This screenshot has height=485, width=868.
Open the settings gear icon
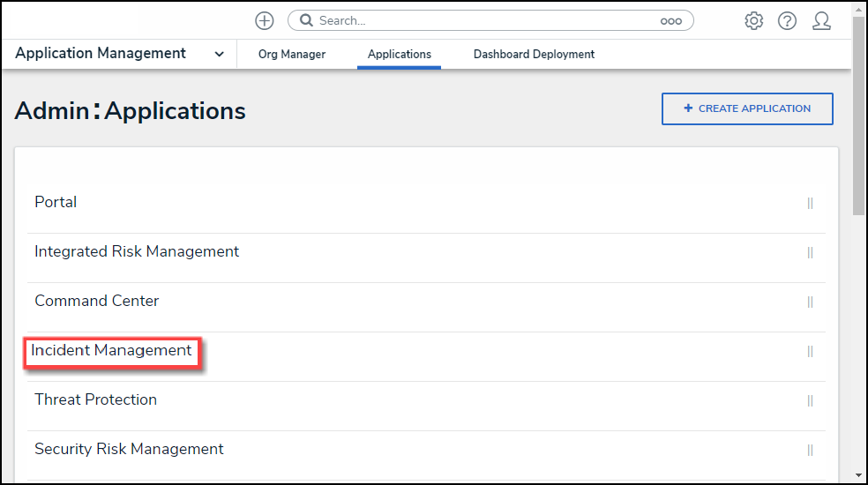[753, 20]
